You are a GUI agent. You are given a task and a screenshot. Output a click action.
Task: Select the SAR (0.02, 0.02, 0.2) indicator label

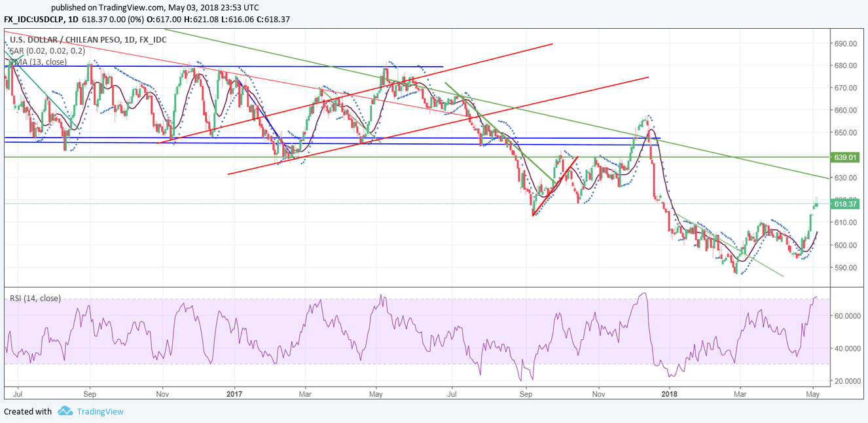tap(47, 51)
